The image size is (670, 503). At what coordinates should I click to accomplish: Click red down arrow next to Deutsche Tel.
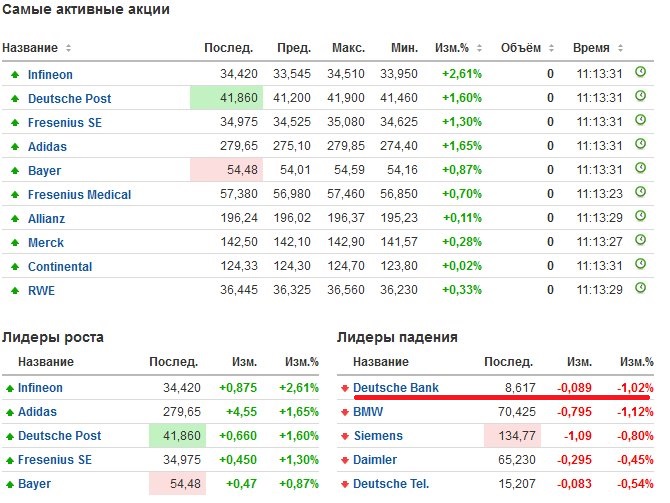(x=345, y=484)
